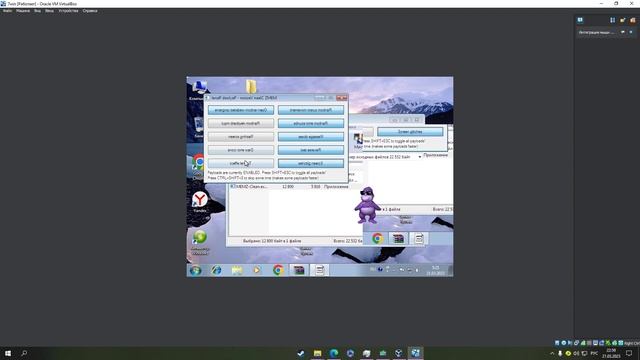640x360 pixels.
Task: Switch to the MEMZ panel taskbar button
Action: point(320,270)
